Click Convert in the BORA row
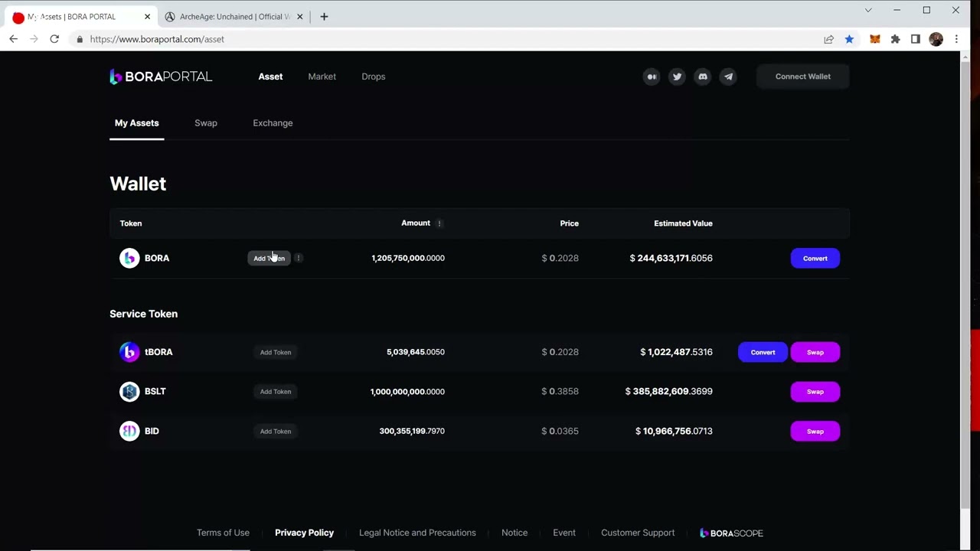Image resolution: width=980 pixels, height=551 pixels. tap(815, 258)
